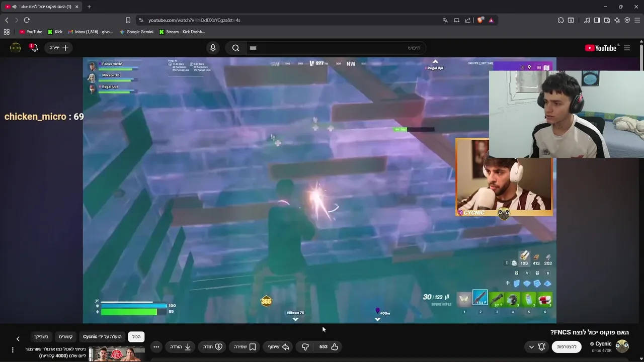644x362 pixels.
Task: Open site settings icon in address bar
Action: [141, 20]
